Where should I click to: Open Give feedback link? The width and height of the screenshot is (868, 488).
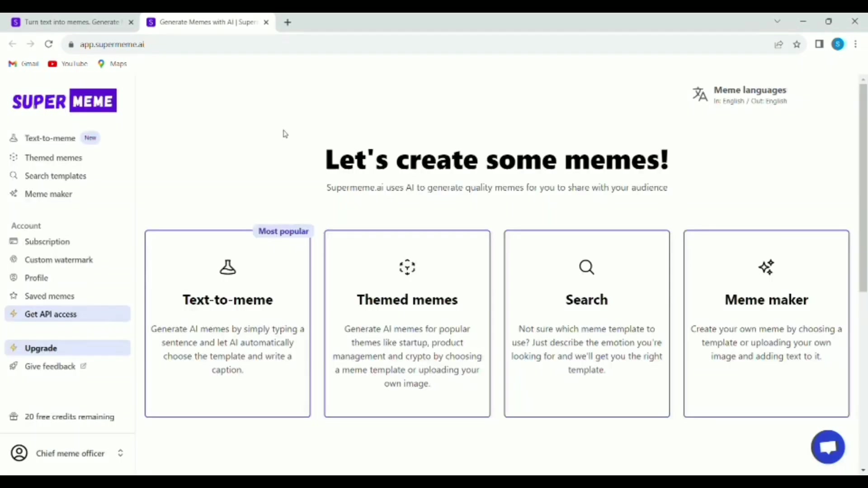pyautogui.click(x=50, y=366)
